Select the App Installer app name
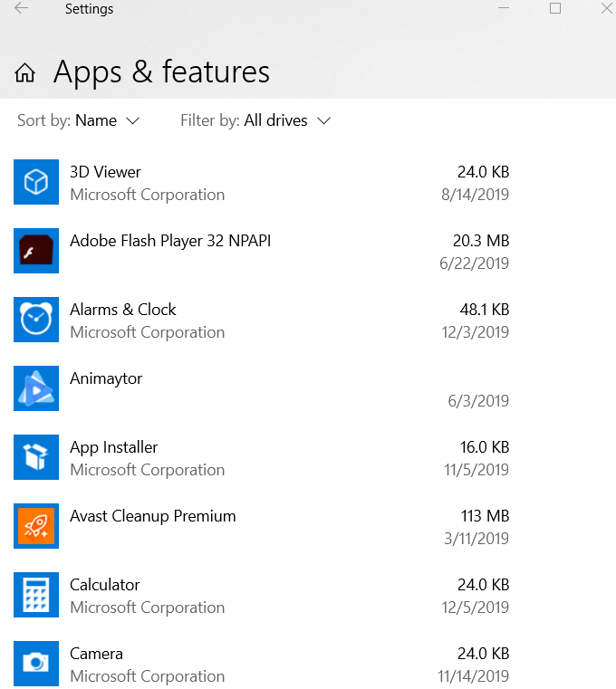The image size is (616, 689). click(114, 447)
